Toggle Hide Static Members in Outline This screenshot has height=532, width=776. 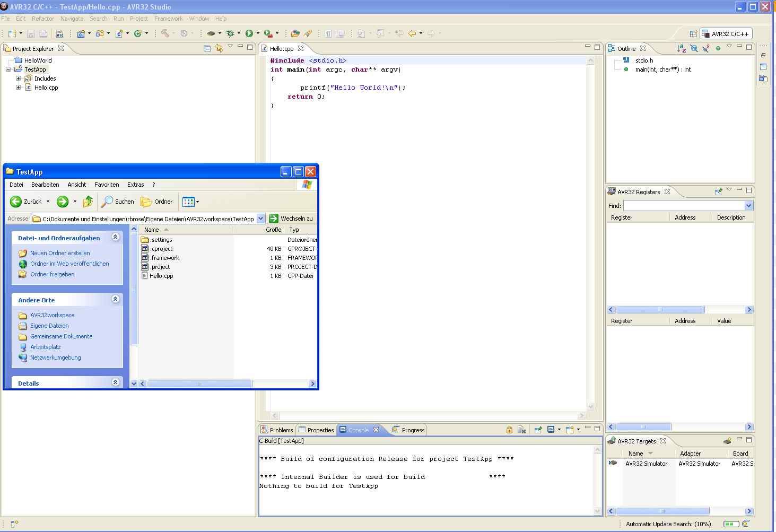(706, 48)
